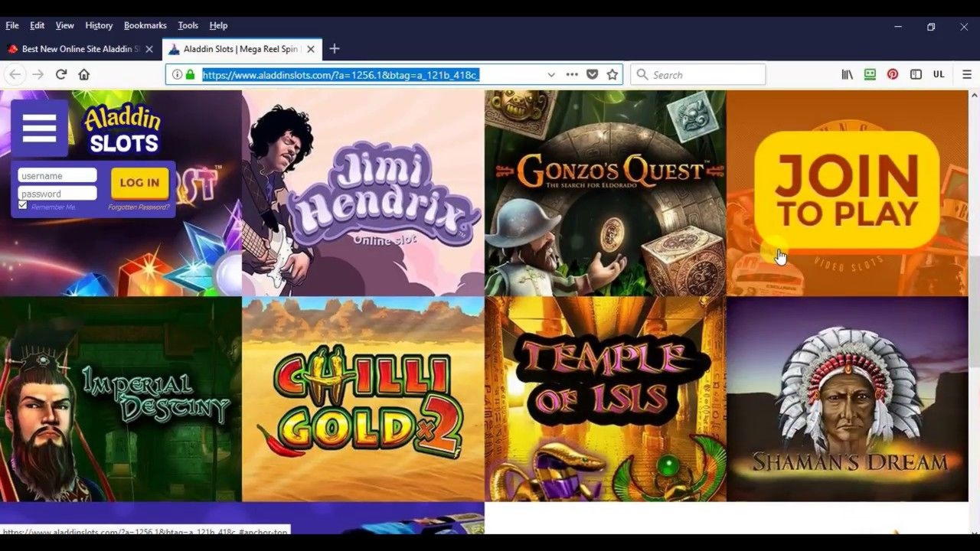Go forward with the browser forward arrow
The image size is (980, 551).
pyautogui.click(x=38, y=74)
